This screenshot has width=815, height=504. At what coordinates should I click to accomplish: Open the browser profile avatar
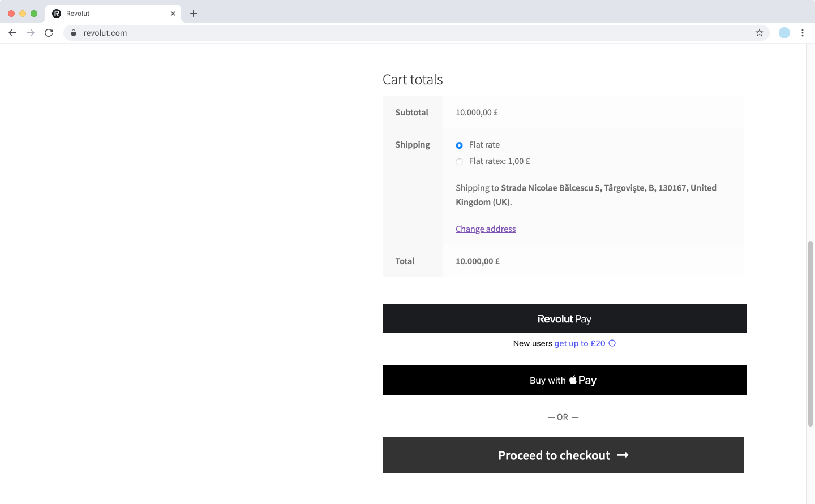click(784, 33)
